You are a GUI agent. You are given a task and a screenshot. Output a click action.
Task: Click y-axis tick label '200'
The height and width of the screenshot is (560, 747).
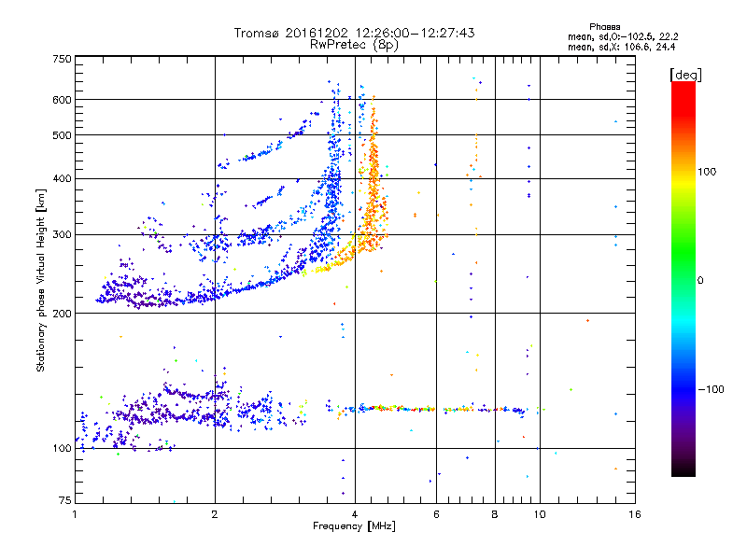pos(62,314)
